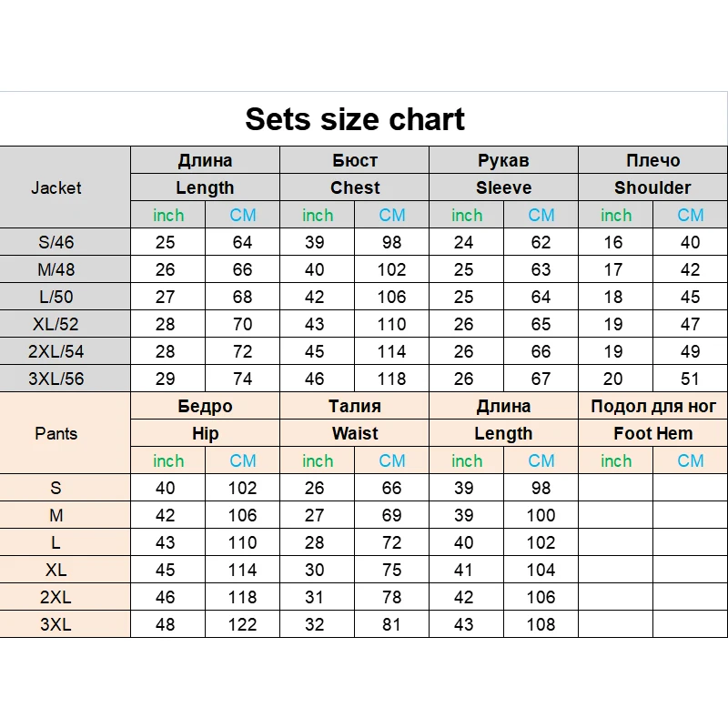Select the Талия header cell
This screenshot has height=728, width=728.
click(355, 406)
